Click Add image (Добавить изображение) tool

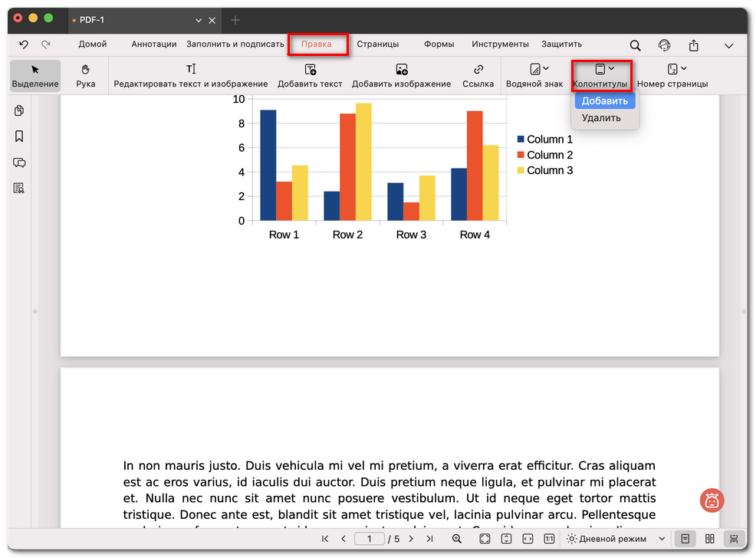[x=401, y=75]
